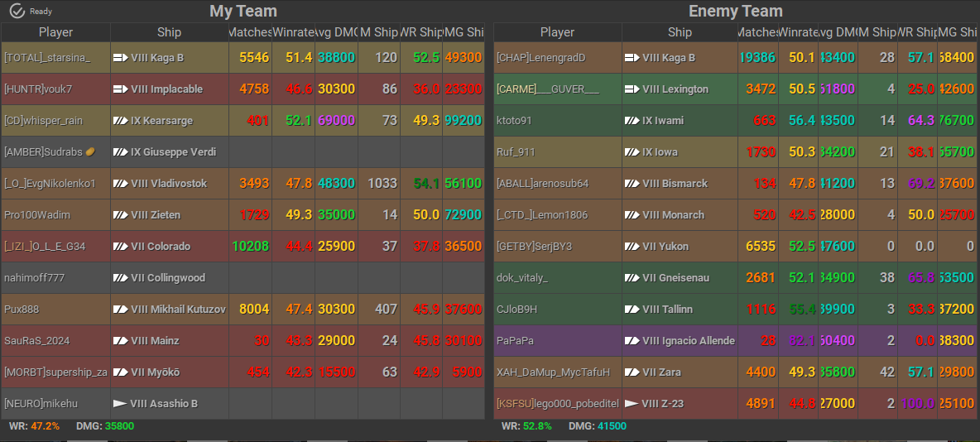This screenshot has height=442, width=980.
Task: Sort My Team by the Winrate column header
Action: (x=293, y=32)
